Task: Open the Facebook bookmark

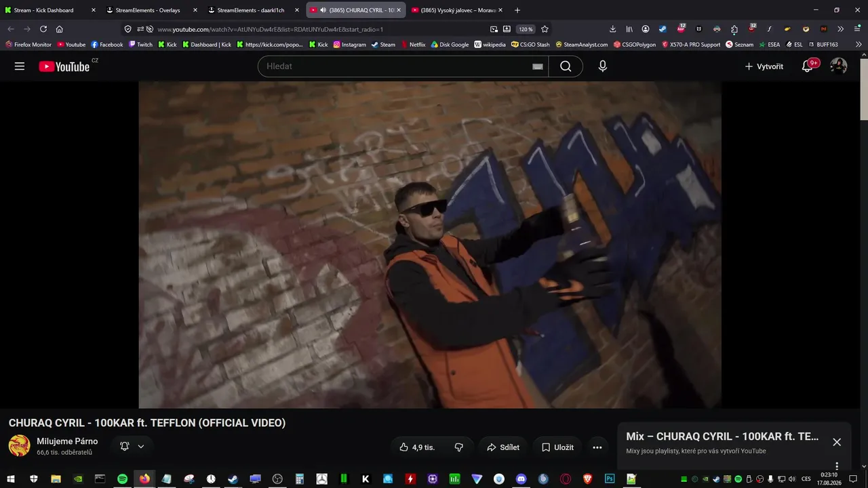Action: pyautogui.click(x=107, y=45)
